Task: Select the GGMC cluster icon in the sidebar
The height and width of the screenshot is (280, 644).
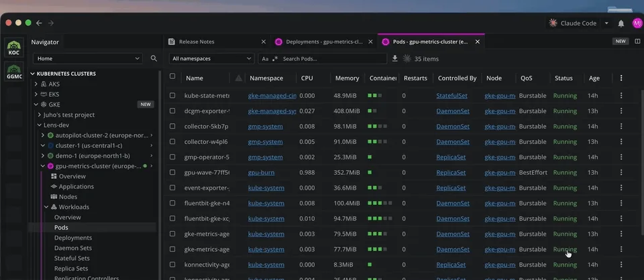Action: pos(14,71)
